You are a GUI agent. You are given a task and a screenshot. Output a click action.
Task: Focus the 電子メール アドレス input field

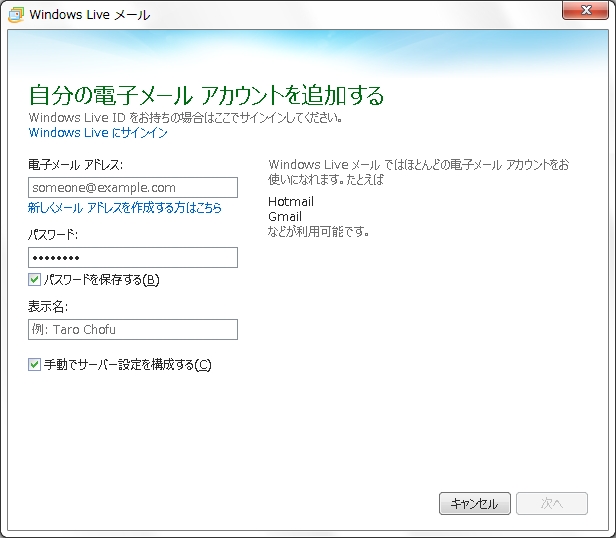[133, 187]
